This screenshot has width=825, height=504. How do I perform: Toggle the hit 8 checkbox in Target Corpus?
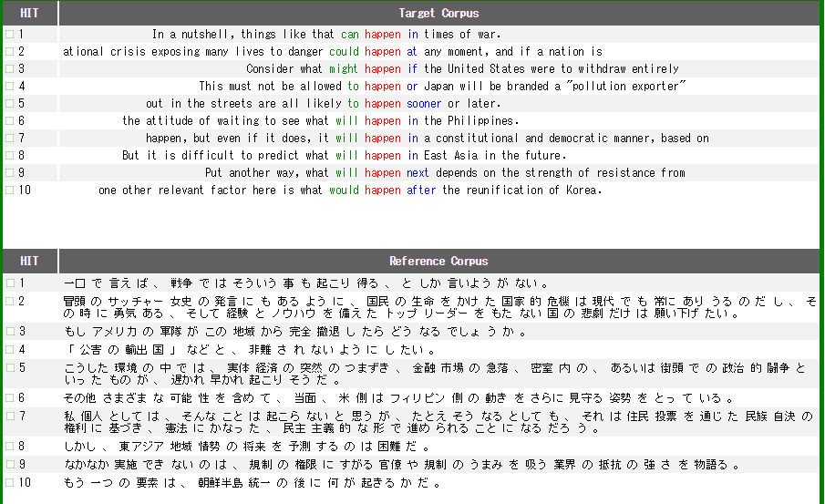[9, 156]
